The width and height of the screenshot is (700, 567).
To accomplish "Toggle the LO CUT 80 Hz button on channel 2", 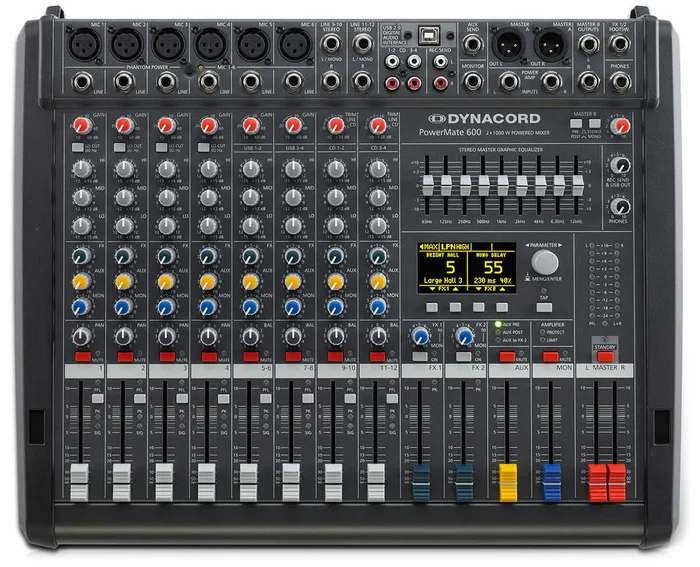I will click(x=120, y=147).
